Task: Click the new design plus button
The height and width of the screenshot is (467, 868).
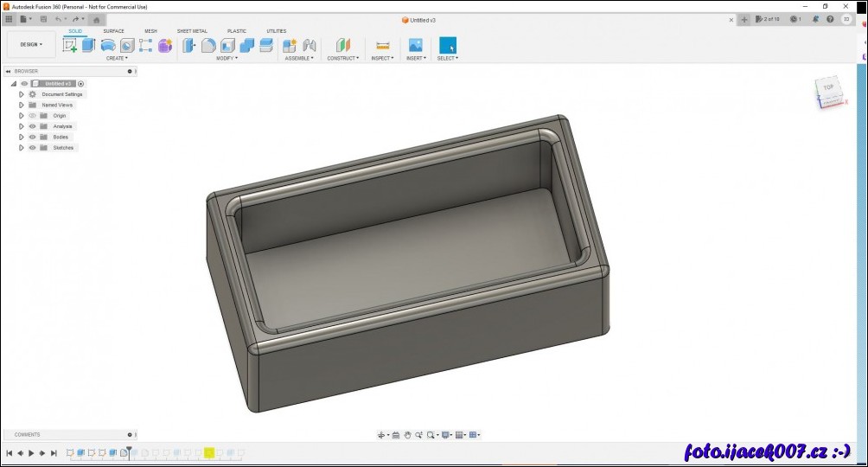Action: [x=744, y=19]
